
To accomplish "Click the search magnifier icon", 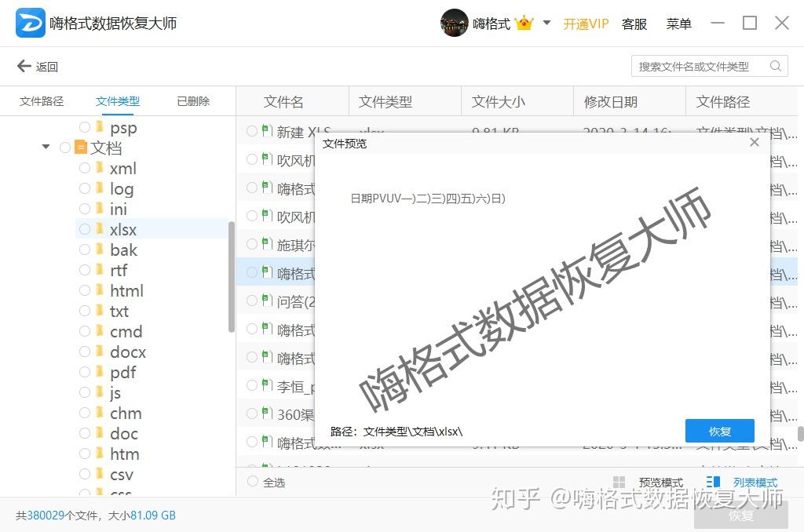I will coord(775,66).
